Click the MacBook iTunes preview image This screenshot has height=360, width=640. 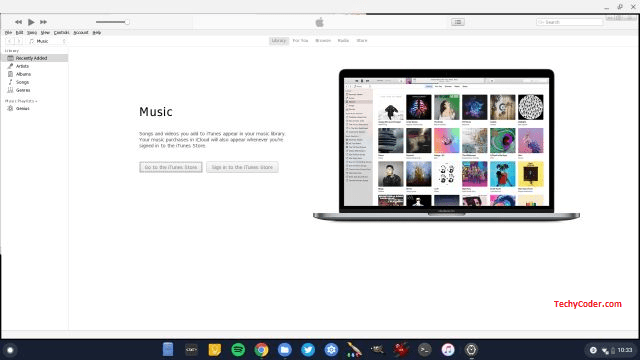pyautogui.click(x=447, y=145)
